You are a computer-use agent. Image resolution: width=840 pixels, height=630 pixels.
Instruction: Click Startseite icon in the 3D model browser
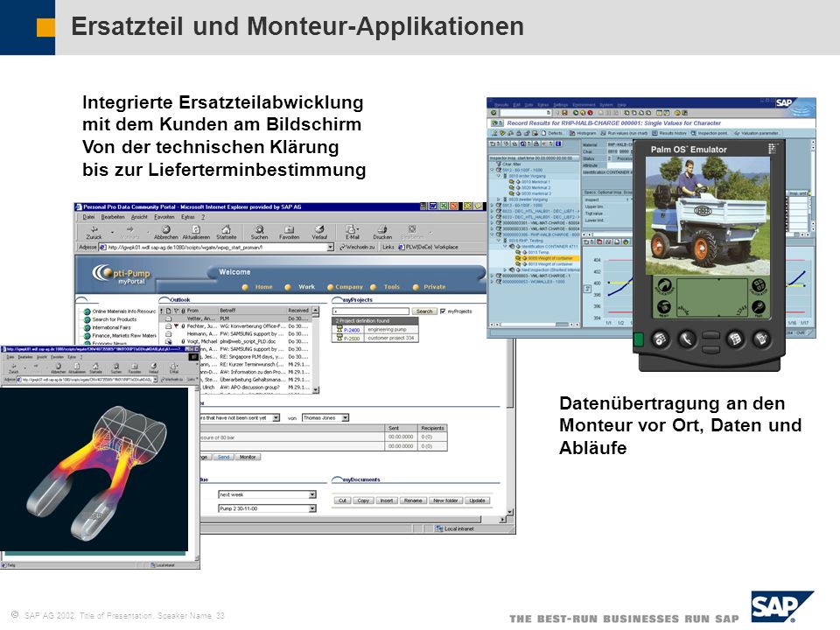[96, 368]
